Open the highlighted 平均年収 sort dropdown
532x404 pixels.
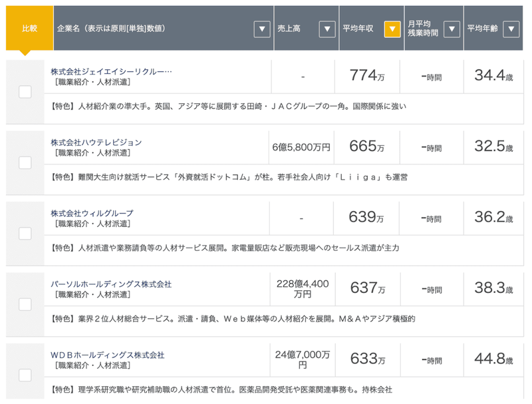392,29
